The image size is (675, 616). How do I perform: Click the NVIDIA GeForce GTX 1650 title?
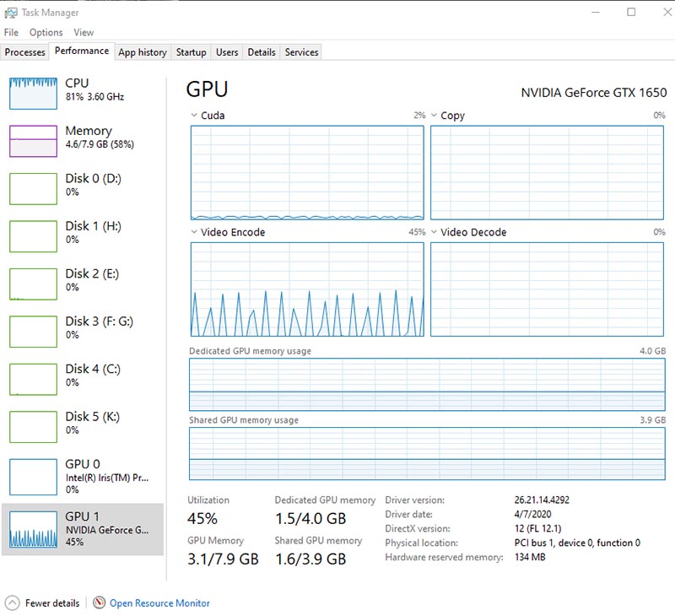594,93
